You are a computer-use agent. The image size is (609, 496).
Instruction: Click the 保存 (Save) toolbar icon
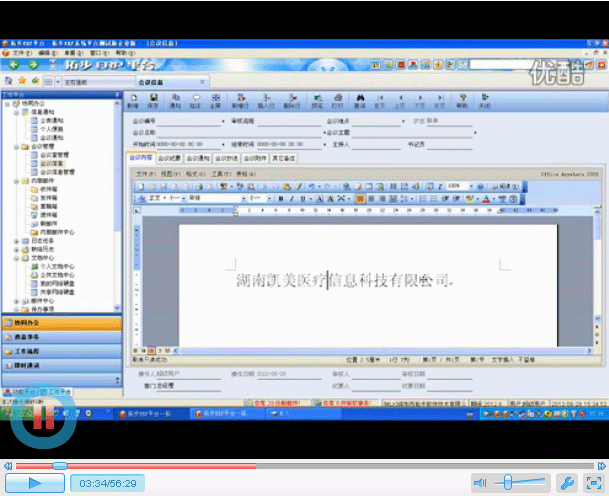(x=153, y=99)
